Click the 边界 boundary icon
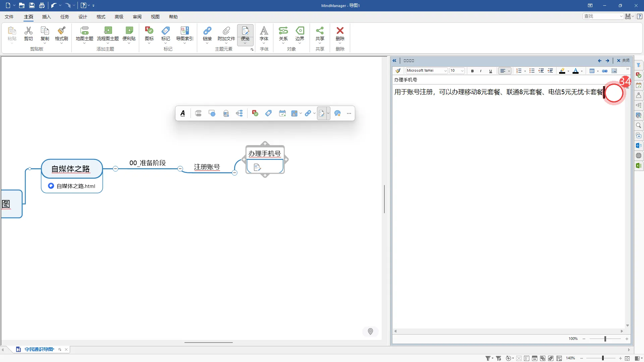 click(300, 31)
